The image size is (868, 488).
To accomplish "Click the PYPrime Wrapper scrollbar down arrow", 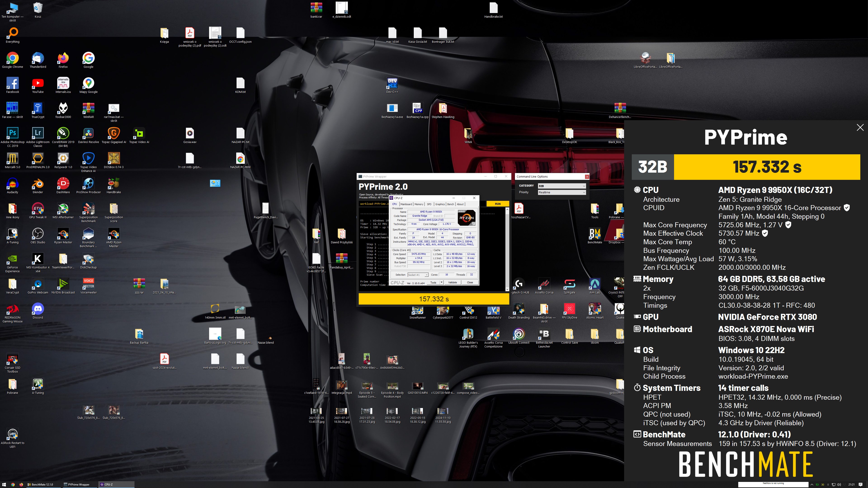I will 507,289.
